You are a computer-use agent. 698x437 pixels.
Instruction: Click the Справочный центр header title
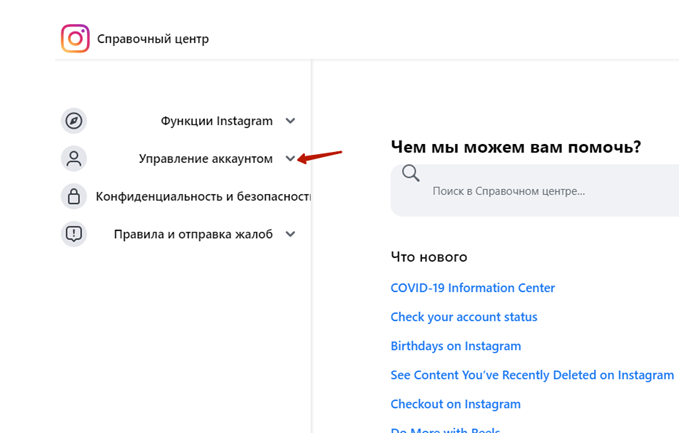tap(153, 39)
